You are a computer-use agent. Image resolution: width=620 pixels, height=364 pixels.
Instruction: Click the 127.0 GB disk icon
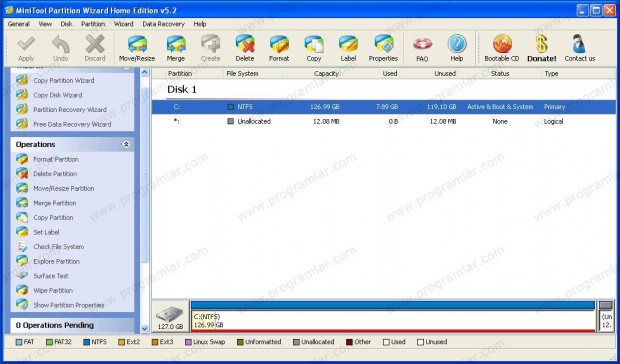click(170, 317)
